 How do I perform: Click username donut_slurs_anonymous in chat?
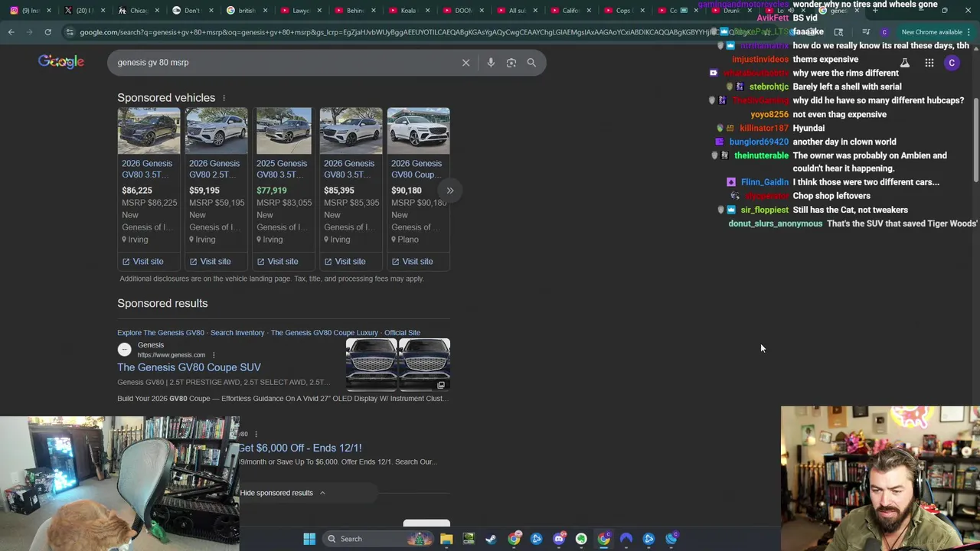tap(776, 224)
